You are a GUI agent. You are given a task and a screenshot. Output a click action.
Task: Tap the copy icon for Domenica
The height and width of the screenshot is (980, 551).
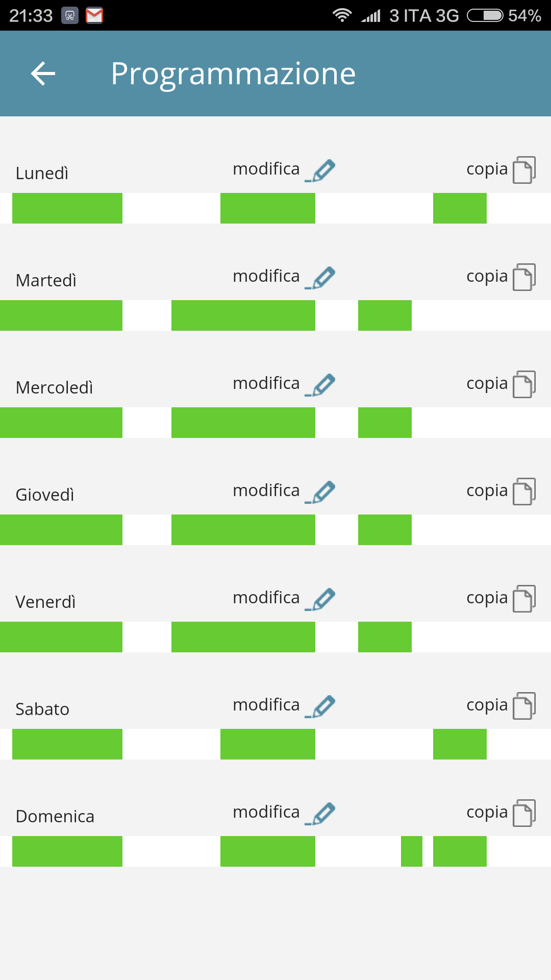click(x=524, y=813)
